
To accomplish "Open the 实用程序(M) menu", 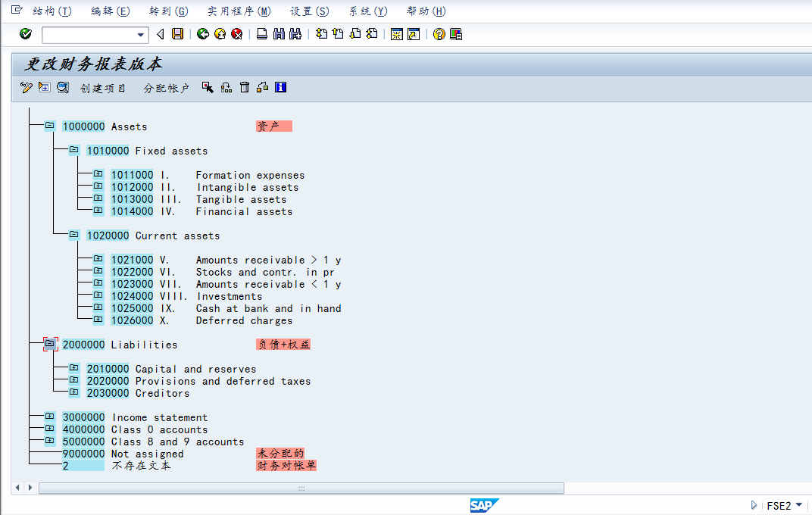I will tap(239, 11).
